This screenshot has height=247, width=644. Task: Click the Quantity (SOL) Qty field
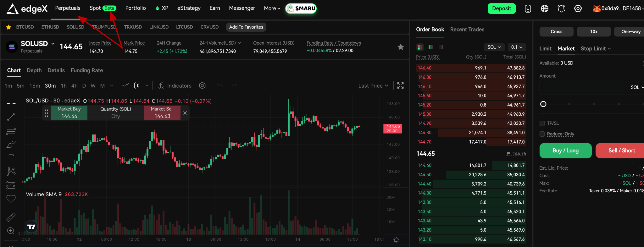116,113
